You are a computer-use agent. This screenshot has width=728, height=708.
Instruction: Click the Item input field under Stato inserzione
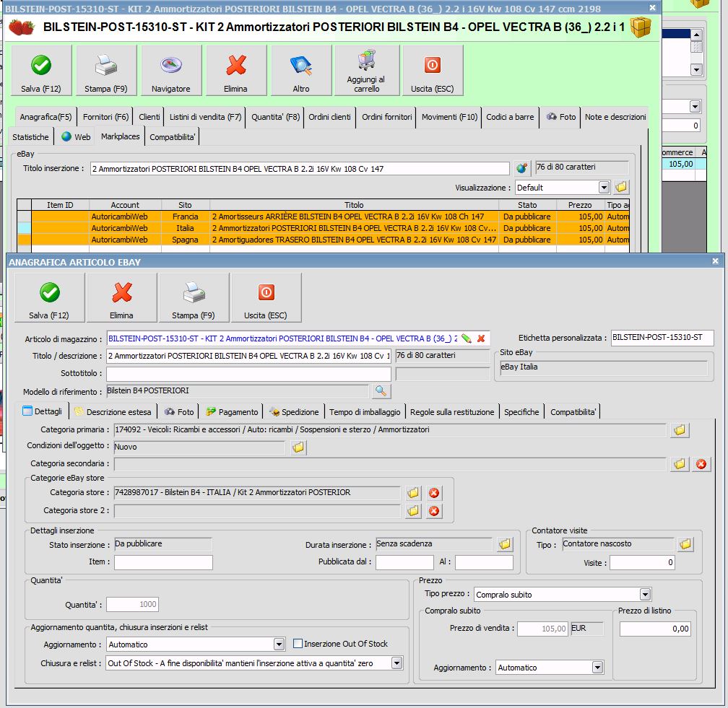click(x=163, y=562)
